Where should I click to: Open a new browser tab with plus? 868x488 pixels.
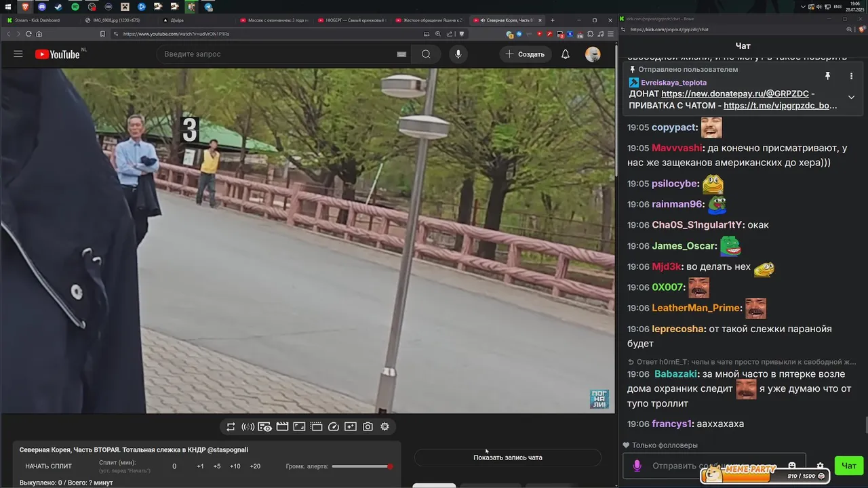point(553,20)
